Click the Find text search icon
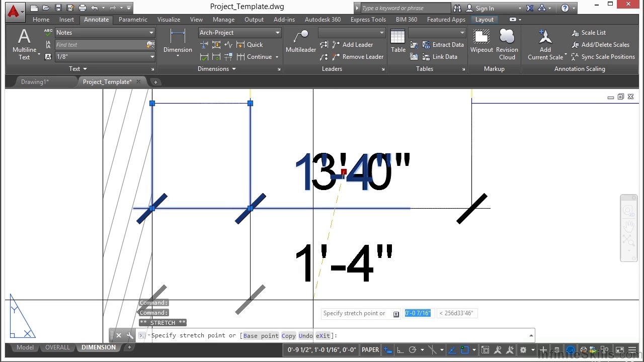This screenshot has width=644, height=362. click(150, 45)
